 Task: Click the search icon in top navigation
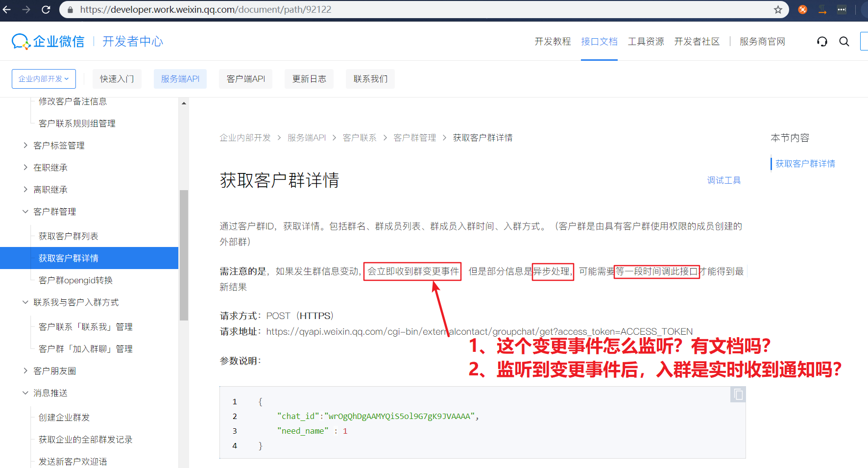click(x=844, y=41)
